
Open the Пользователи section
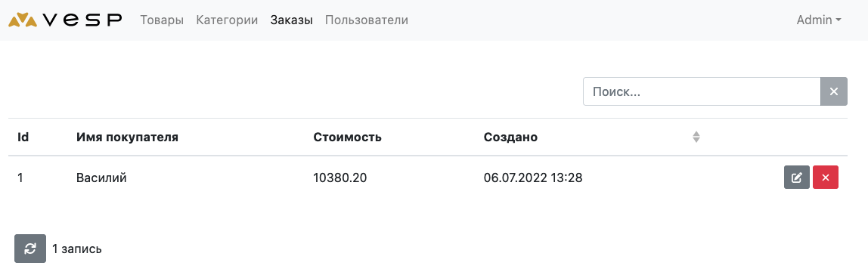click(367, 20)
